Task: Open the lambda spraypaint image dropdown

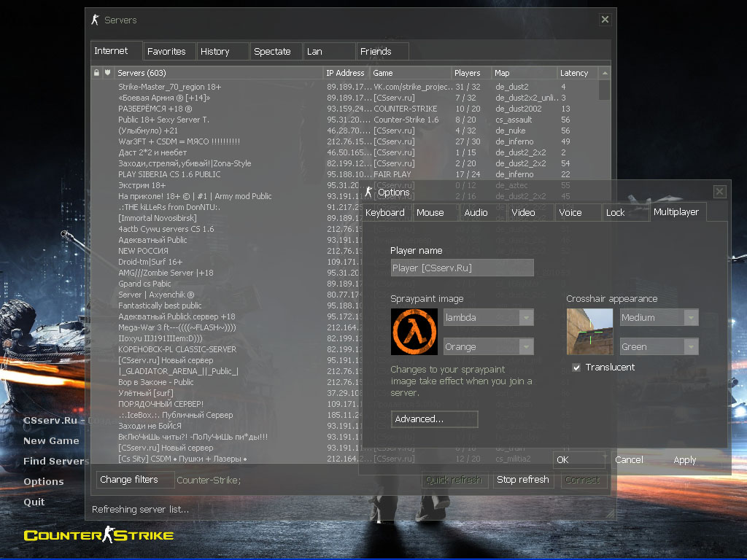Action: (x=488, y=318)
